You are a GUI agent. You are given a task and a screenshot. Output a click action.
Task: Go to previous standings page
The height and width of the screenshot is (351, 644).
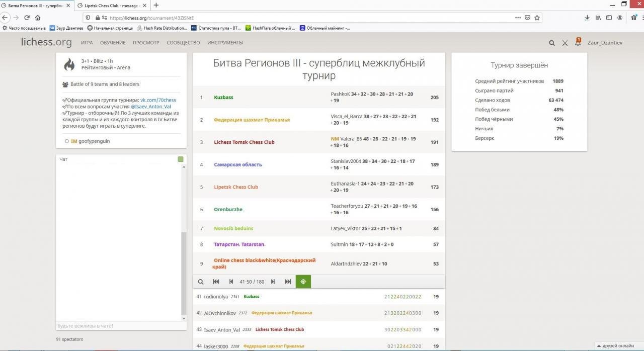click(x=231, y=282)
